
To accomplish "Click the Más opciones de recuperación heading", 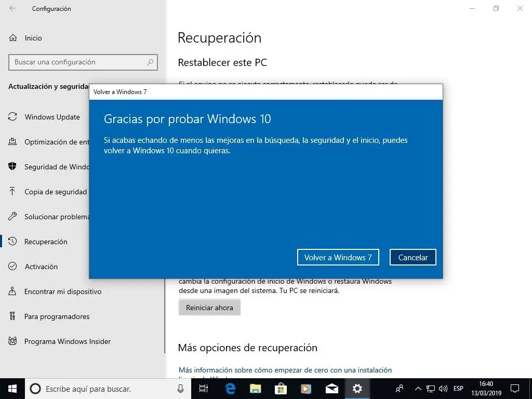I will tap(248, 348).
